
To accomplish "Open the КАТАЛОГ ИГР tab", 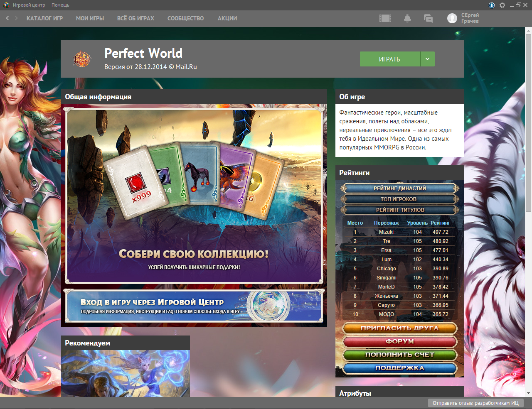I will 44,18.
